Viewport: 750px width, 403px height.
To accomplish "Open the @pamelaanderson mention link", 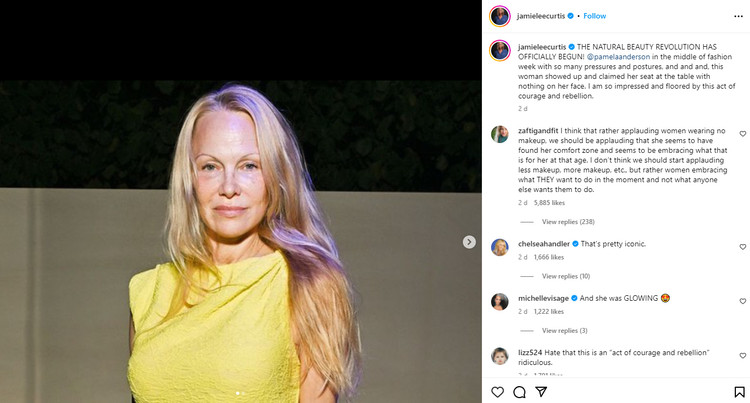I will [618, 56].
